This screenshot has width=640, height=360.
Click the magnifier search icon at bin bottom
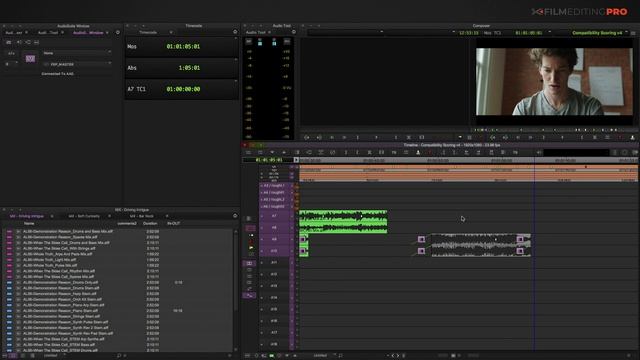[119, 356]
